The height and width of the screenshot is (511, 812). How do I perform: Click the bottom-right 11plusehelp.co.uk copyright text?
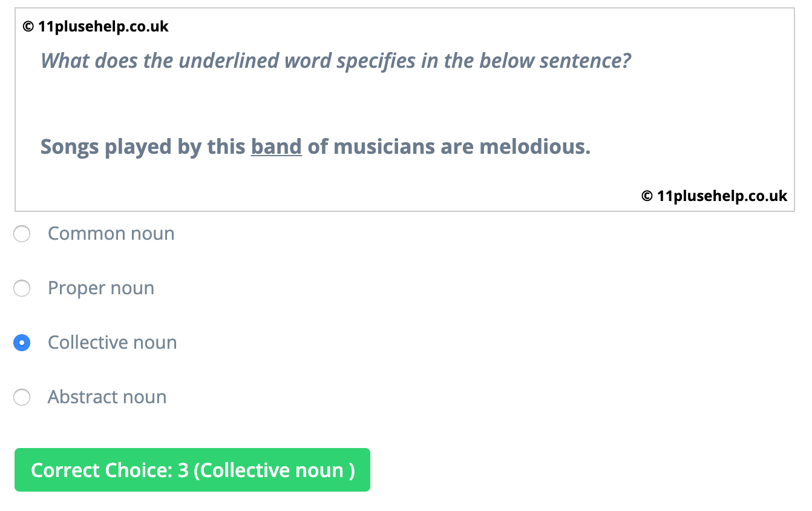click(715, 196)
